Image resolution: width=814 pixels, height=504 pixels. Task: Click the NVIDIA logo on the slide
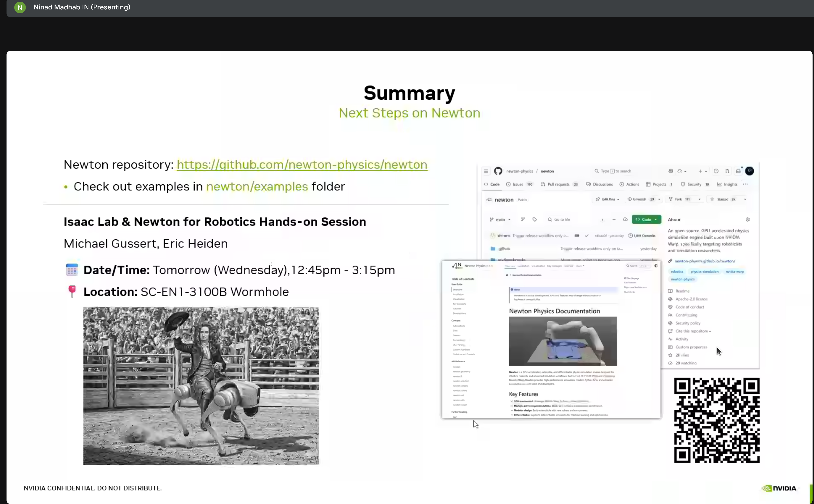[779, 488]
